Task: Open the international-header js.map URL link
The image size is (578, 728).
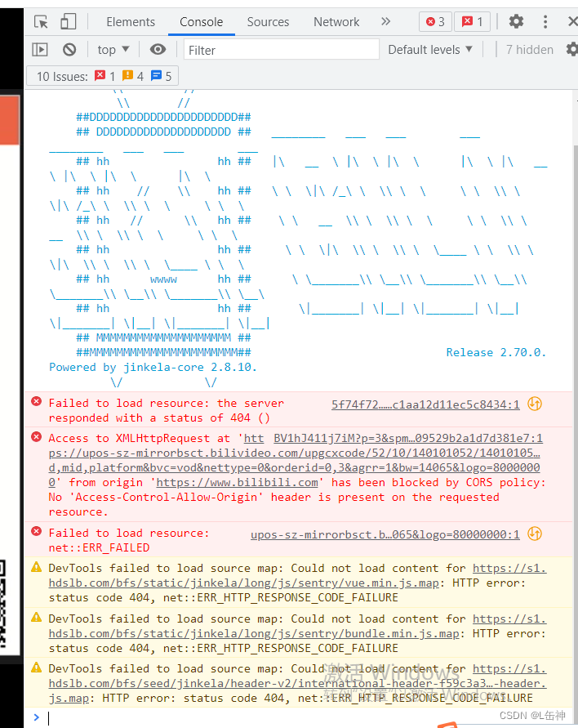Action: click(x=297, y=683)
